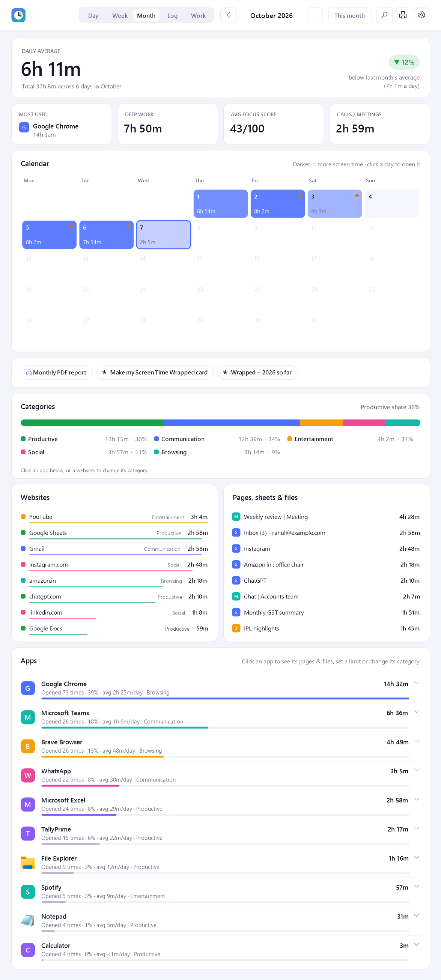Click the Brave Browser app icon
The width and height of the screenshot is (441, 980).
[x=28, y=746]
